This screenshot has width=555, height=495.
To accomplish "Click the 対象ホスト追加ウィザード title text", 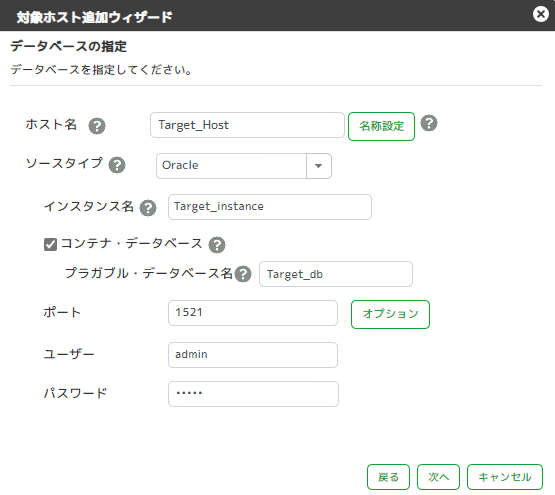I will coord(94,17).
